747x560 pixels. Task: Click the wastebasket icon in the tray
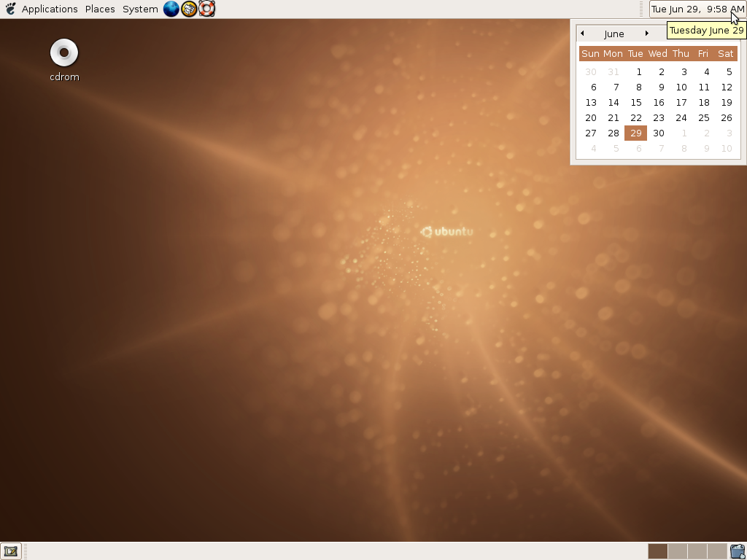(x=738, y=551)
